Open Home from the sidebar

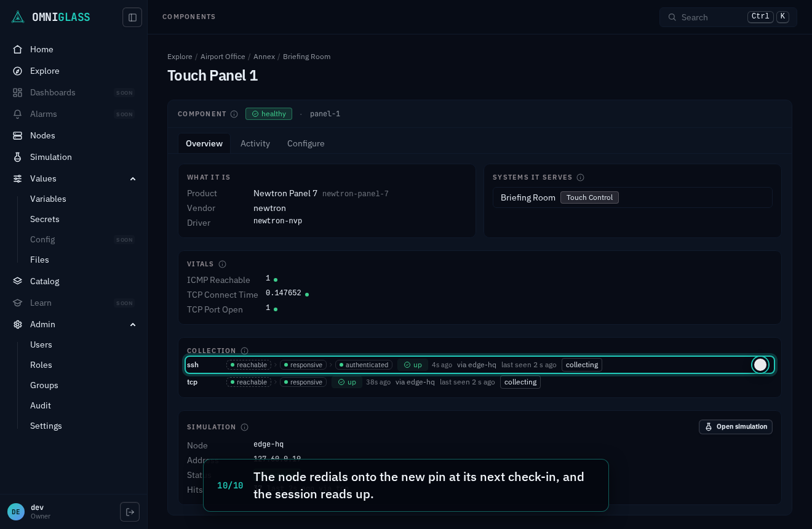click(74, 49)
